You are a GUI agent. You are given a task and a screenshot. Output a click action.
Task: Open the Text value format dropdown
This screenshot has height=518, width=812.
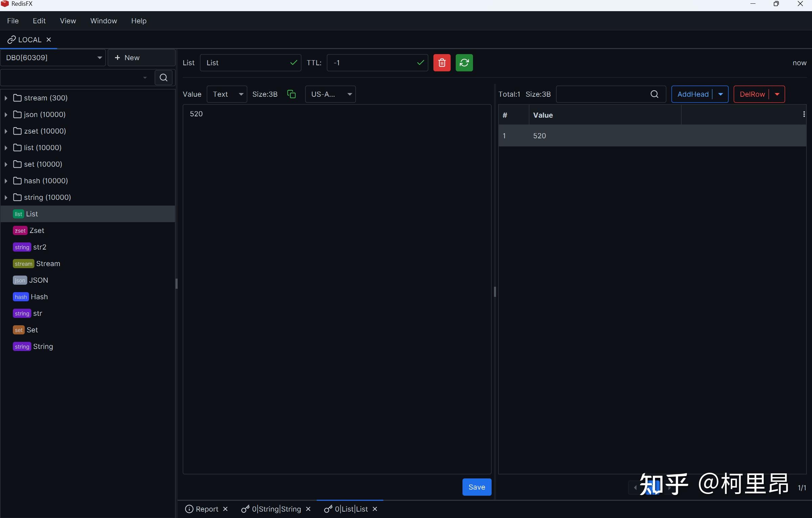pyautogui.click(x=227, y=94)
